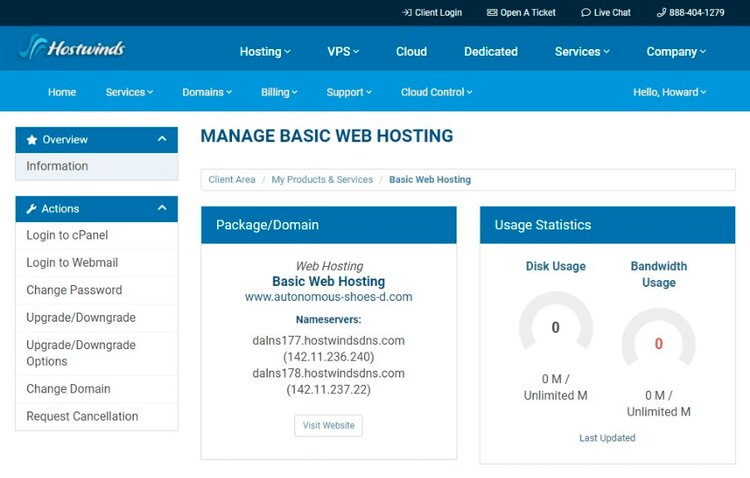Image resolution: width=750 pixels, height=478 pixels.
Task: Select Request Cancellation action
Action: [97, 416]
